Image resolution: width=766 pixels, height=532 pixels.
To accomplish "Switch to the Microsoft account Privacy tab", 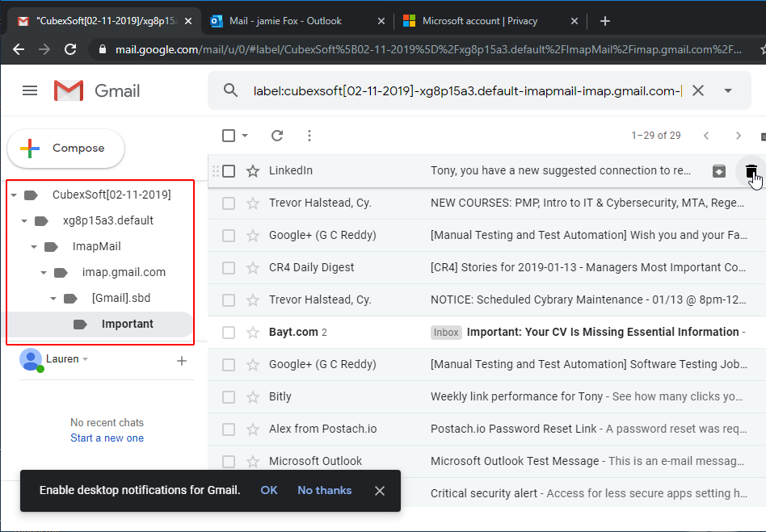I will [x=490, y=21].
